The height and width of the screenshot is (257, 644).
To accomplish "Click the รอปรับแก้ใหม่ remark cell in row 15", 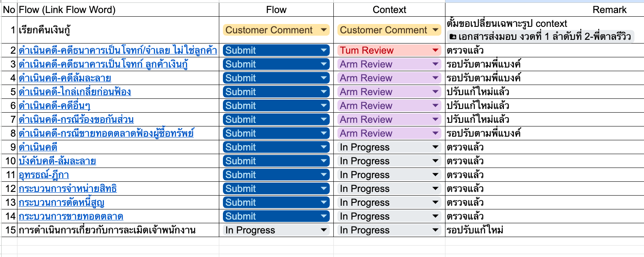I will coord(544,230).
